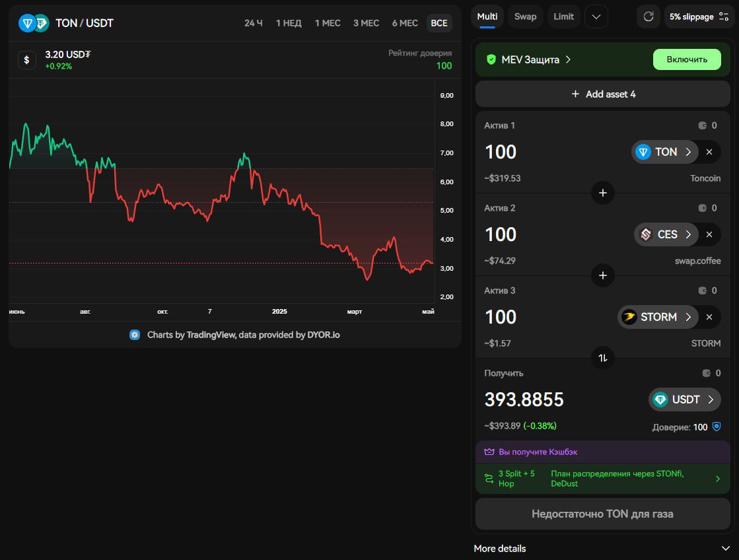Switch to the Limit tab
Image resolution: width=739 pixels, height=560 pixels.
(563, 17)
